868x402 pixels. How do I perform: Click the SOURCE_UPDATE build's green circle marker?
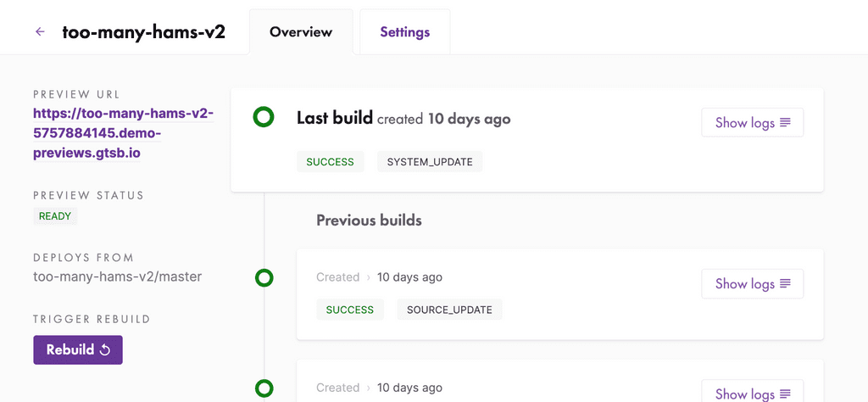pyautogui.click(x=264, y=278)
